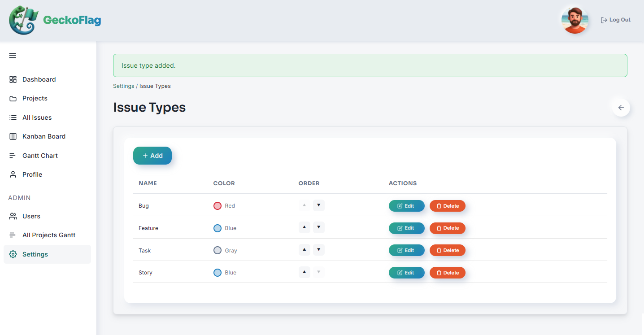
Task: Open All Projects Gantt
Action: (x=47, y=235)
